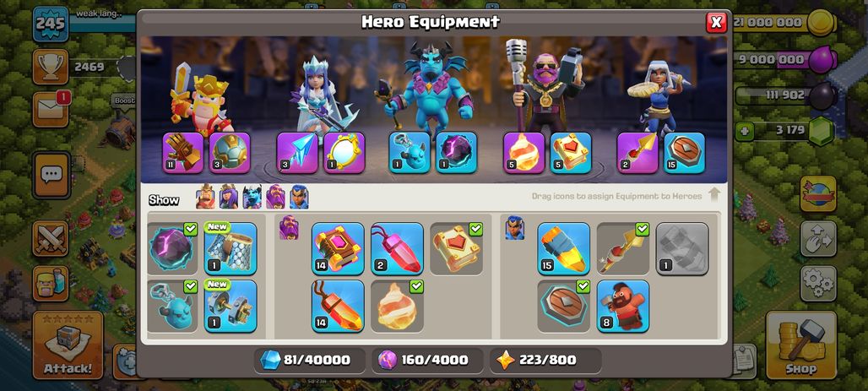
Task: Toggle the equipped dark orb item
Action: click(x=172, y=248)
